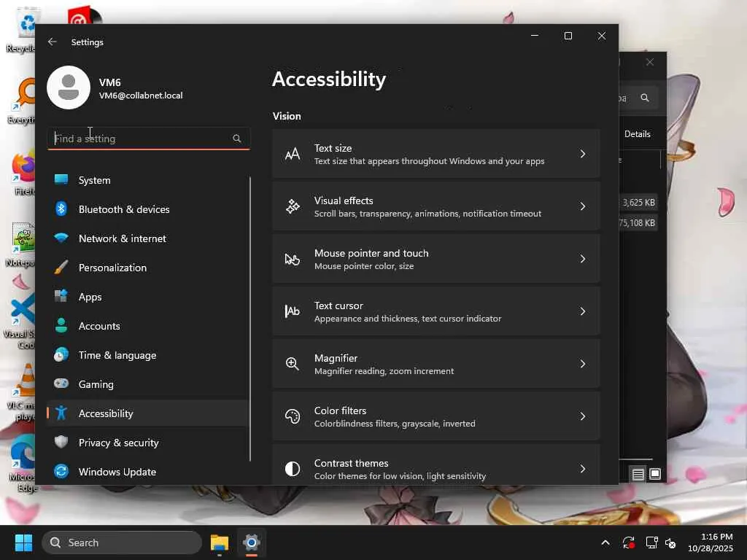Open Color filters row chevron
Screen dimensions: 747x560
click(x=583, y=416)
